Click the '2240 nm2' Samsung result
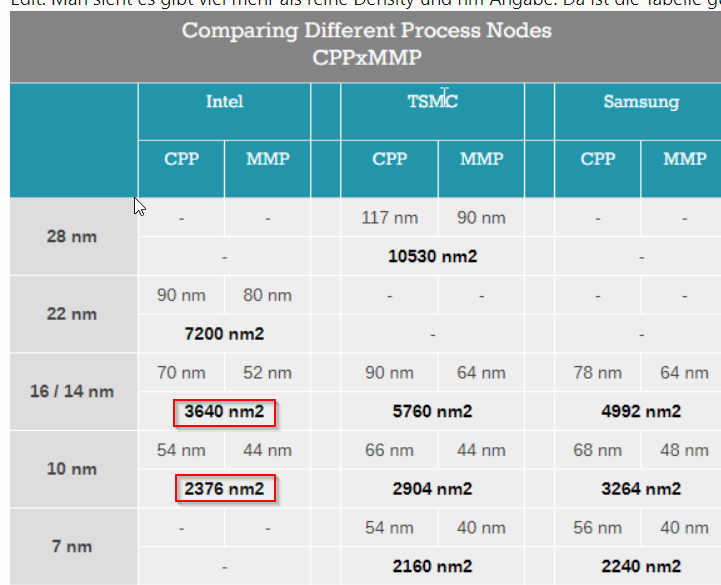Screen dimensions: 721x585 pos(641,567)
